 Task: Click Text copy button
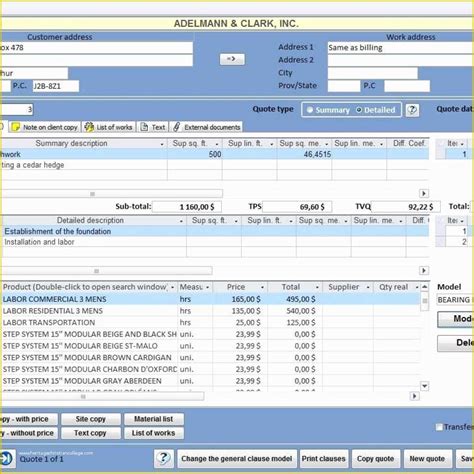[90, 433]
